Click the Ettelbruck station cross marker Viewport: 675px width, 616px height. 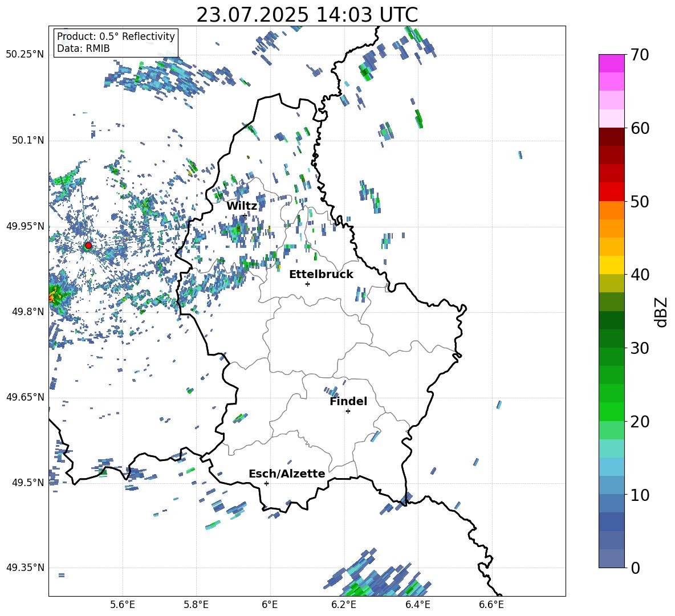307,284
